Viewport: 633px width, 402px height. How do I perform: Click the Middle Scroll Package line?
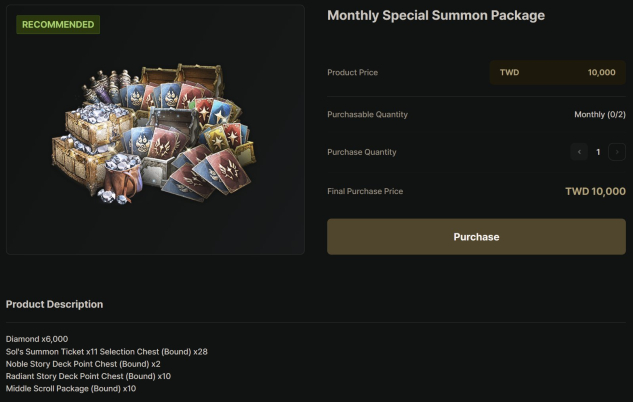click(71, 388)
